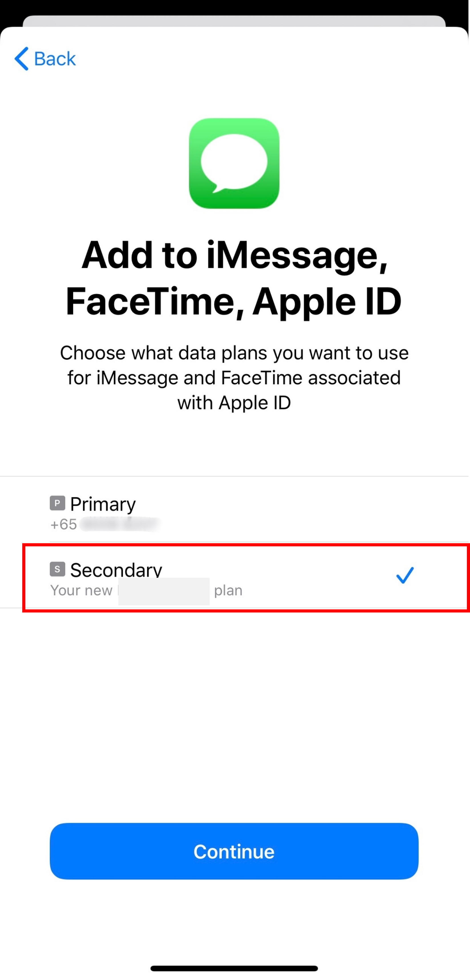Tap the word "plan" in Secondary subtitle

coord(228,590)
